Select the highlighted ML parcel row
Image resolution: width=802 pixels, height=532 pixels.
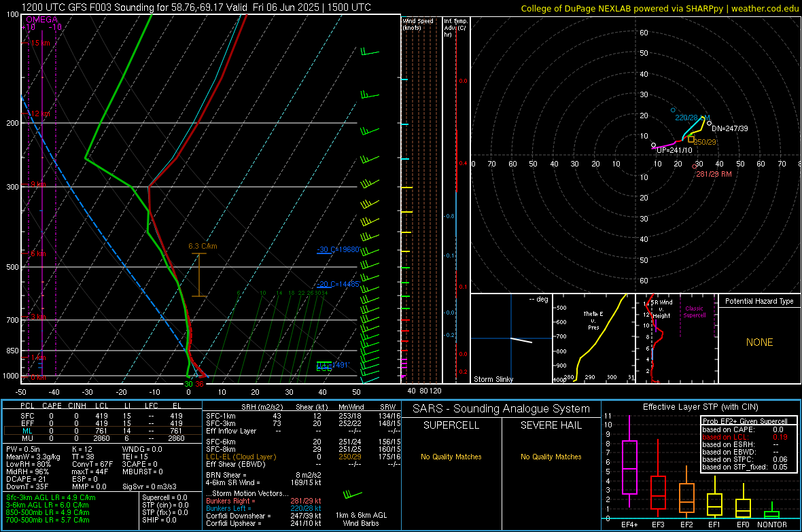(x=102, y=431)
